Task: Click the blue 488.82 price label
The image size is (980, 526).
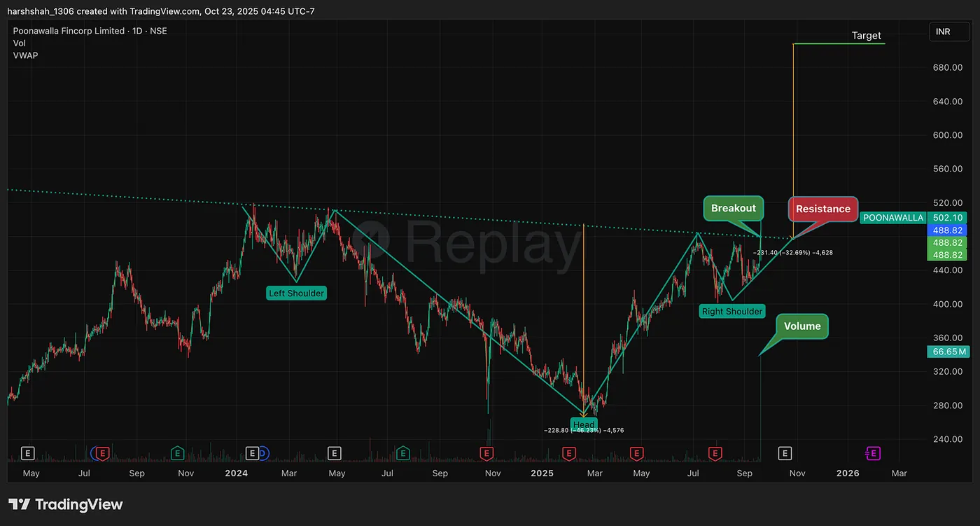Action: [946, 230]
